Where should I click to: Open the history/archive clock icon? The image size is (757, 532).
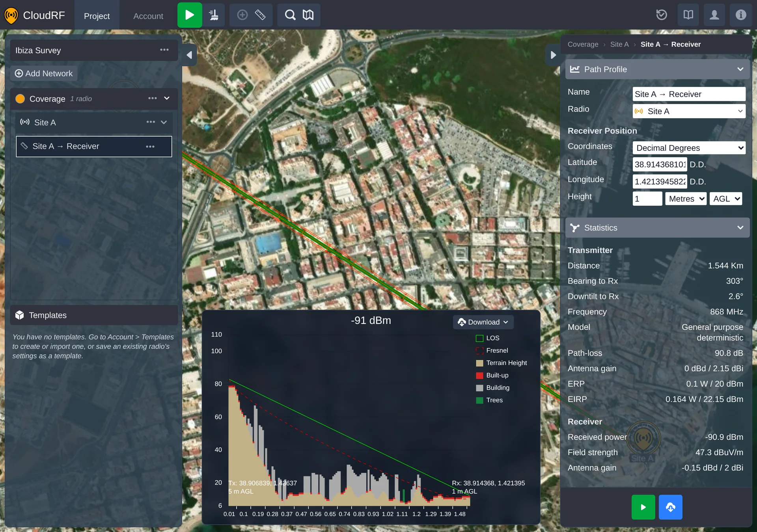[x=662, y=15]
